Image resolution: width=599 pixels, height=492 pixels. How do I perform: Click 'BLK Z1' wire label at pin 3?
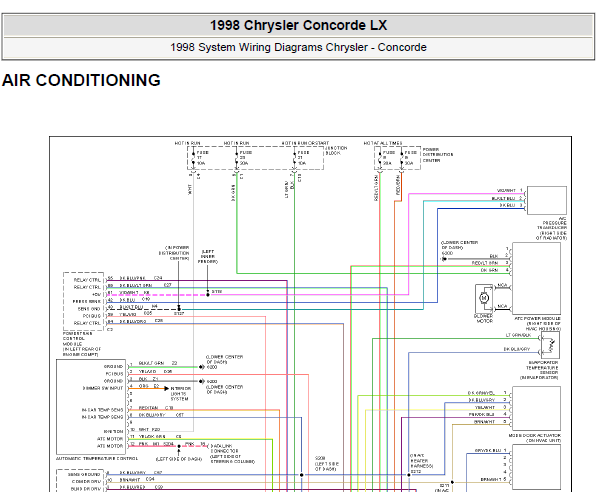pyautogui.click(x=149, y=379)
